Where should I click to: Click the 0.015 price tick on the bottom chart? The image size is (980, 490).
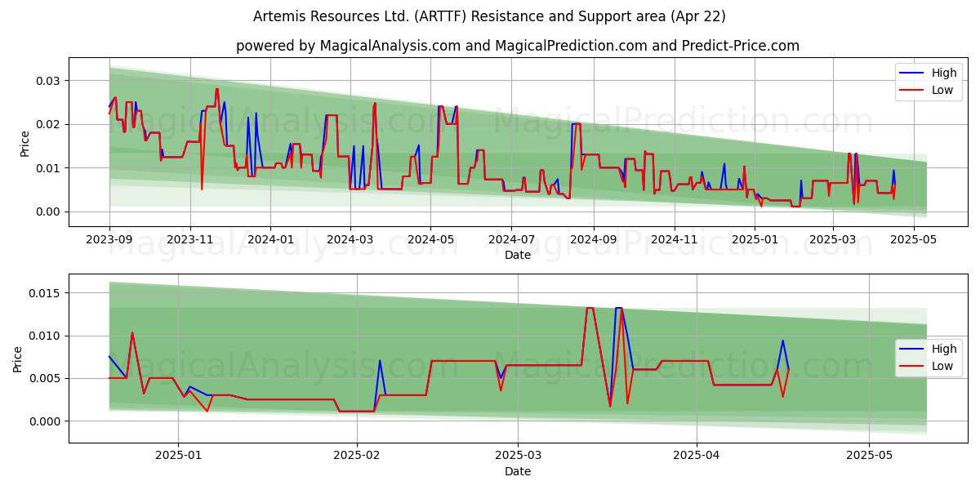pyautogui.click(x=46, y=293)
